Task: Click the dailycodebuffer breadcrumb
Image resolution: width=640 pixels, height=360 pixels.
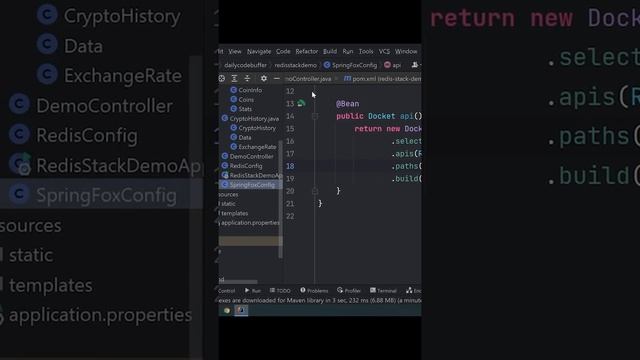Action: 245,65
